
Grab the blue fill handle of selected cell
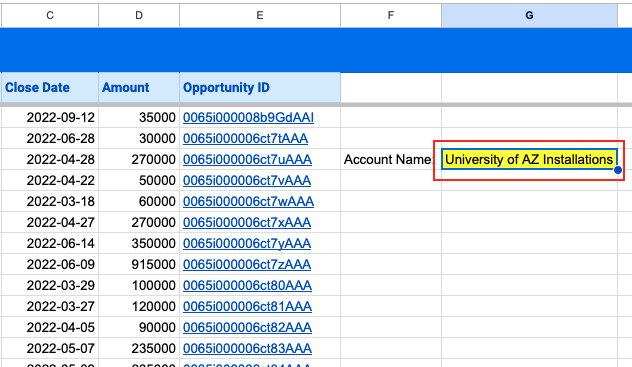click(x=618, y=170)
